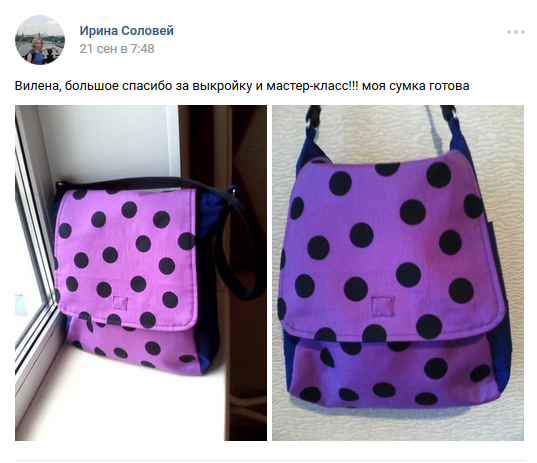Enlarge the bag photo with blue side panels
Image resolution: width=537 pixels, height=463 pixels.
398,273
